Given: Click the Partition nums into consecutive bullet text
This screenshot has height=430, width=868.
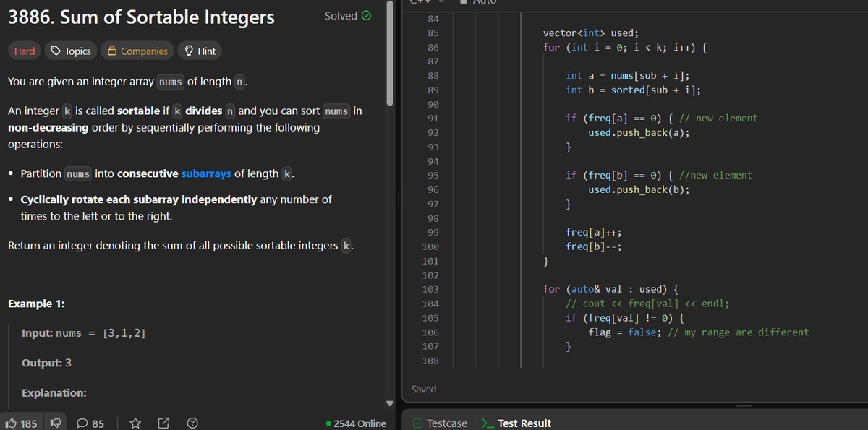Looking at the screenshot, I should [157, 173].
